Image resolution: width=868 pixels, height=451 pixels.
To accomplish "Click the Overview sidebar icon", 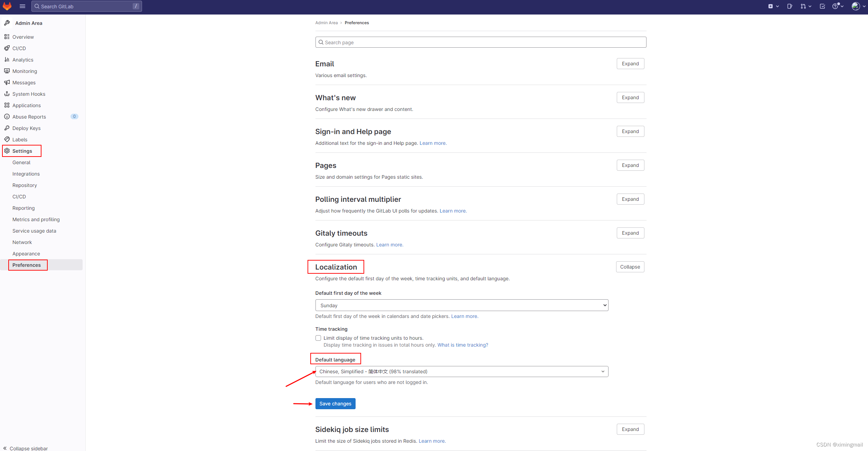I will tap(7, 37).
